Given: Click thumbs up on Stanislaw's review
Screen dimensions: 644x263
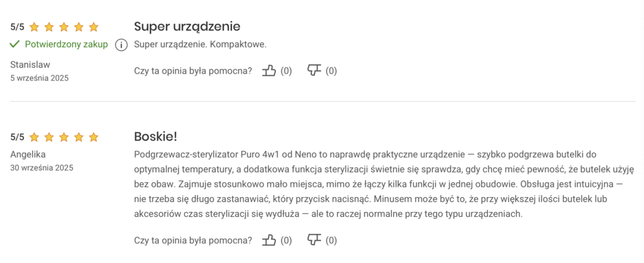Looking at the screenshot, I should (269, 70).
